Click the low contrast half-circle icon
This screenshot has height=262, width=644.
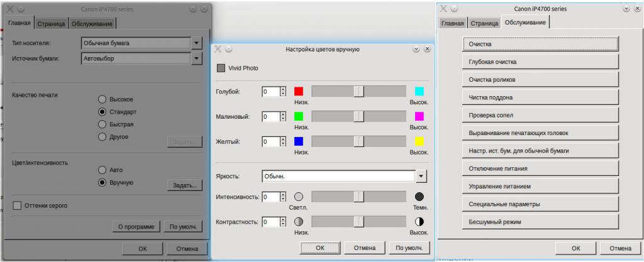click(299, 222)
